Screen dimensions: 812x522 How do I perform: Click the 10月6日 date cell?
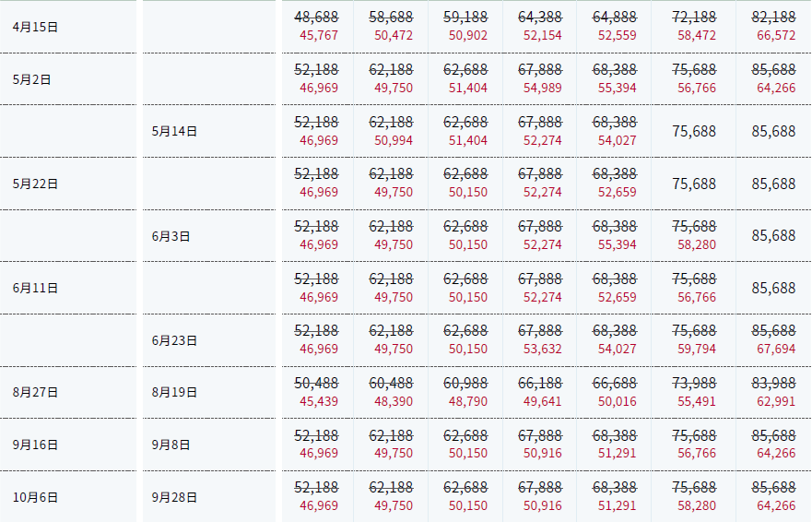tap(35, 497)
